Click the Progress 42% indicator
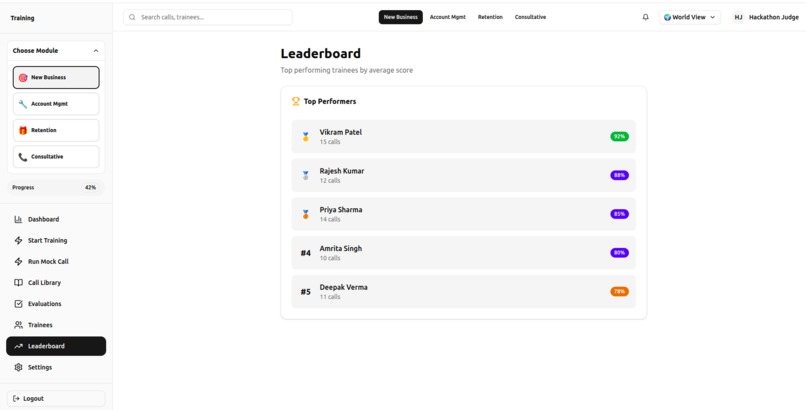806x410 pixels. [56, 188]
